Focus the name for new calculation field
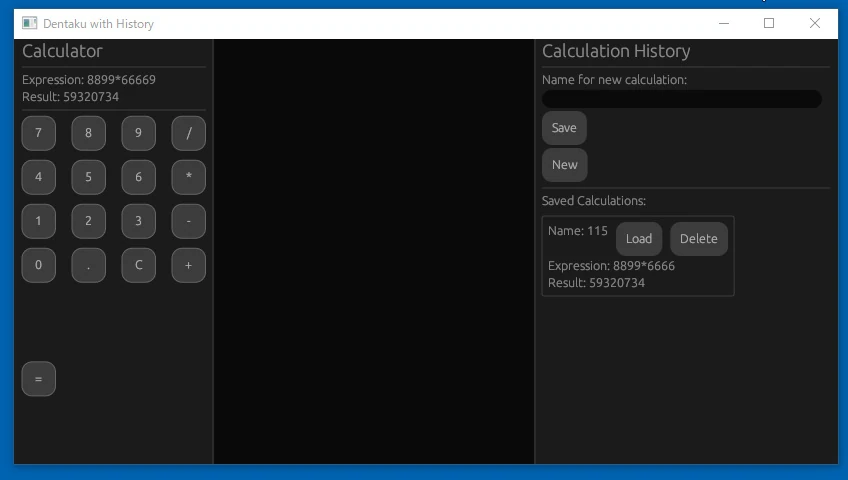This screenshot has height=480, width=848. tap(681, 99)
